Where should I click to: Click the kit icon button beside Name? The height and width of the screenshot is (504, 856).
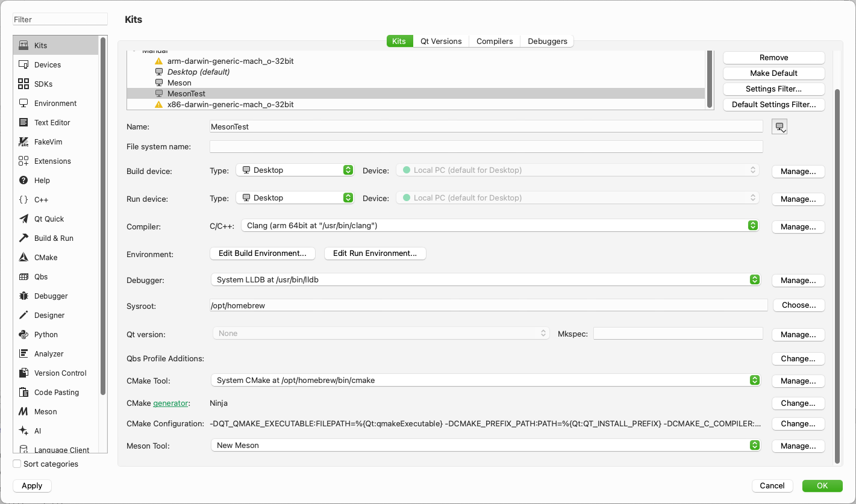coord(779,127)
